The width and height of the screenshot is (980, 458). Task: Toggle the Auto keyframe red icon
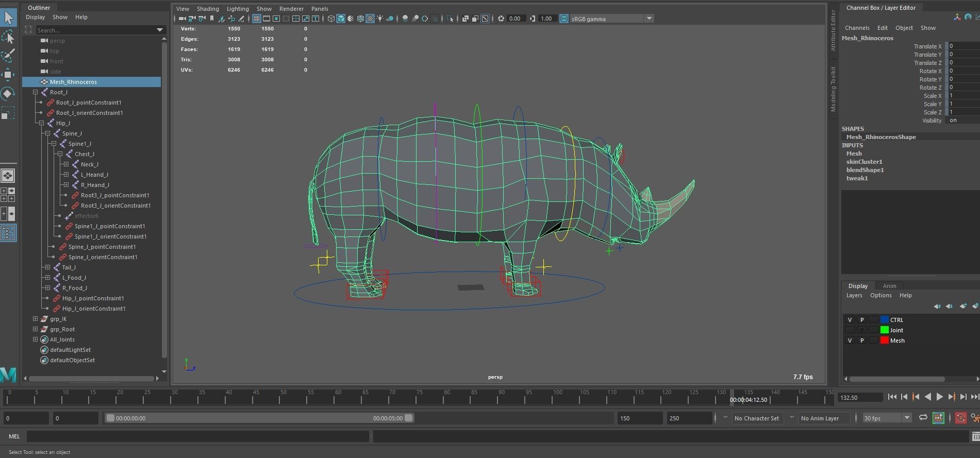pos(960,418)
